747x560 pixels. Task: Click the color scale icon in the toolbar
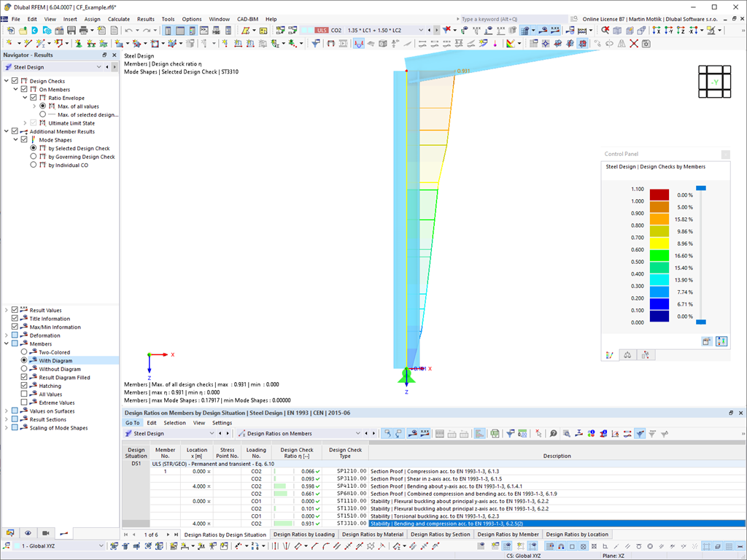tap(510, 44)
